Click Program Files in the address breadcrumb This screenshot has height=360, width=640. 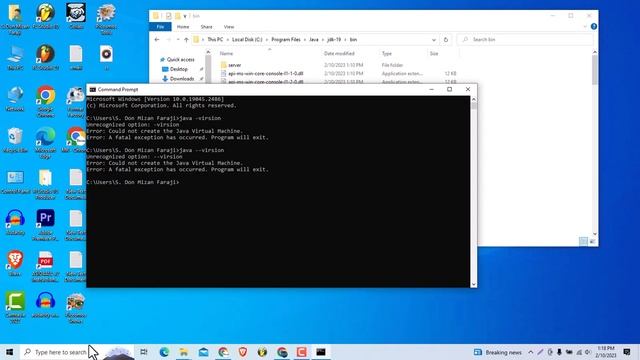[x=286, y=40]
